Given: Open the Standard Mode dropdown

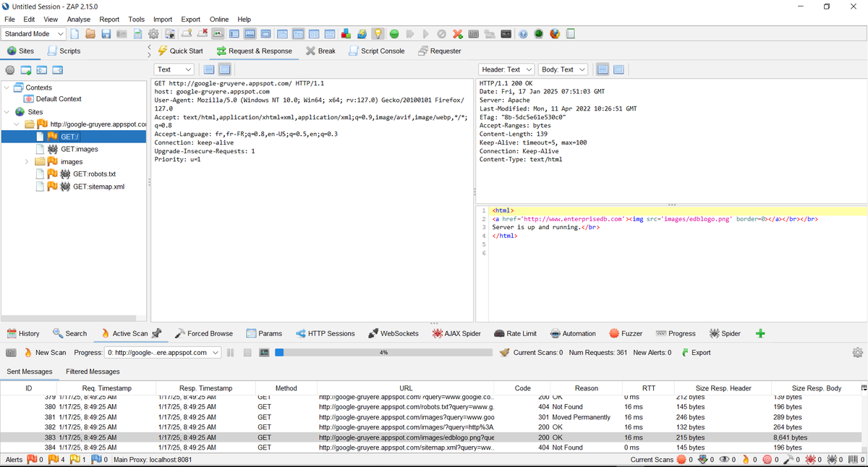Looking at the screenshot, I should [x=34, y=34].
